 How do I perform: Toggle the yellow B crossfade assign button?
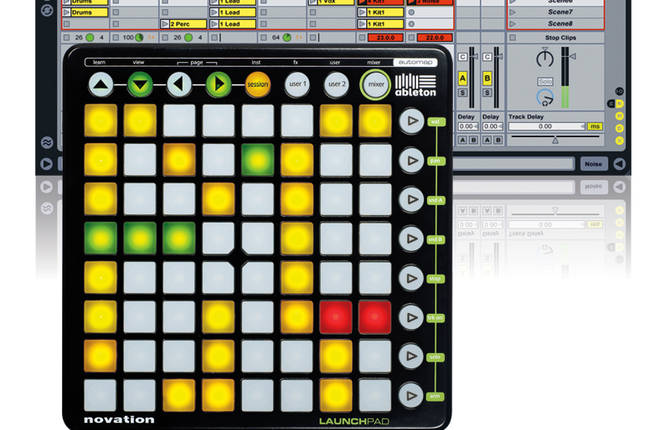point(487,78)
